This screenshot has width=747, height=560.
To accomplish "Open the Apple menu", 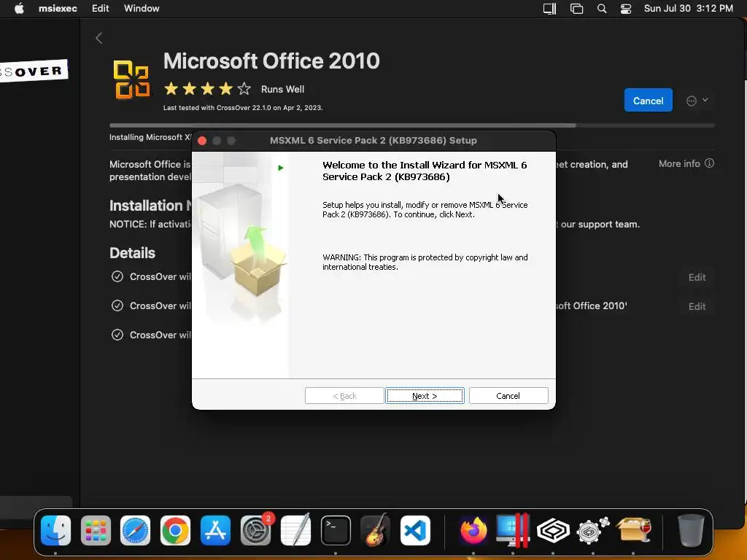I will point(19,9).
